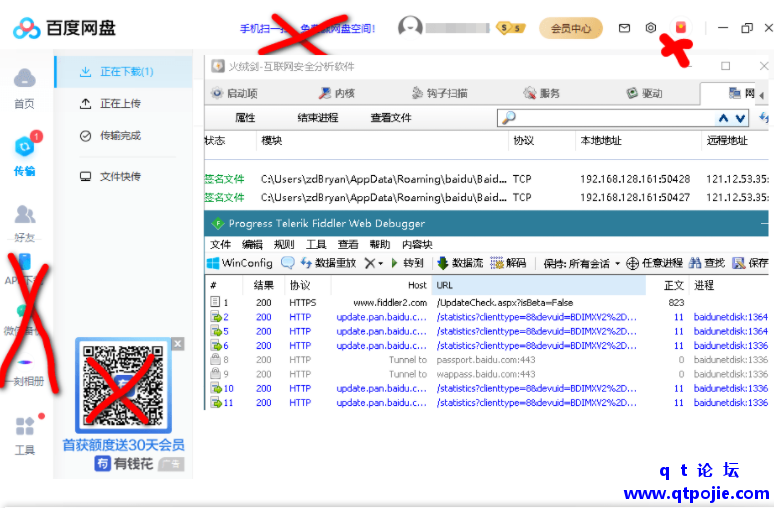Sort by the 模块 Module column header
The height and width of the screenshot is (508, 774).
pyautogui.click(x=382, y=141)
